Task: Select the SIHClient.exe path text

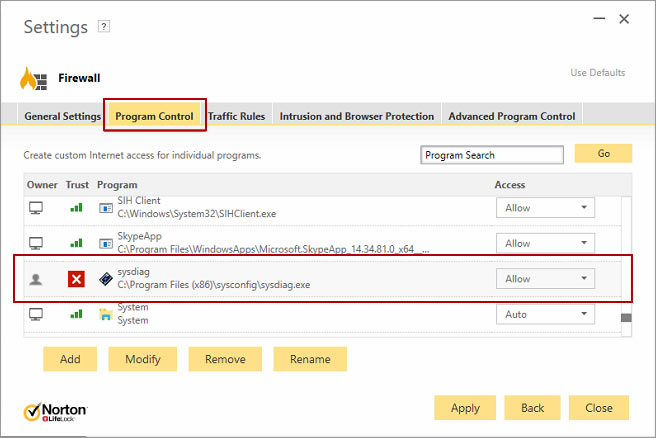Action: [x=197, y=214]
